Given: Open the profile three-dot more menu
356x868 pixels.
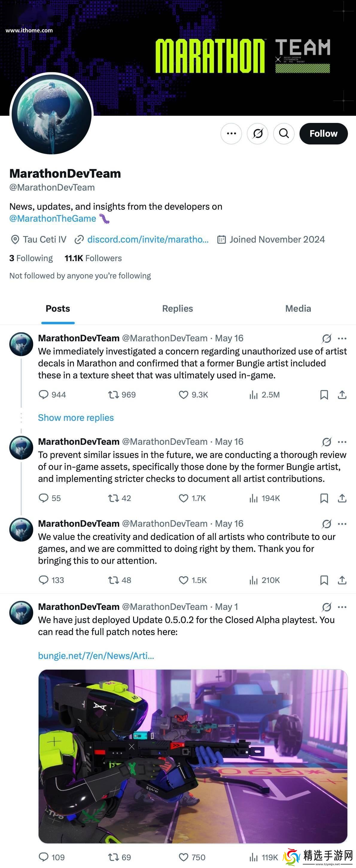Looking at the screenshot, I should [x=231, y=134].
